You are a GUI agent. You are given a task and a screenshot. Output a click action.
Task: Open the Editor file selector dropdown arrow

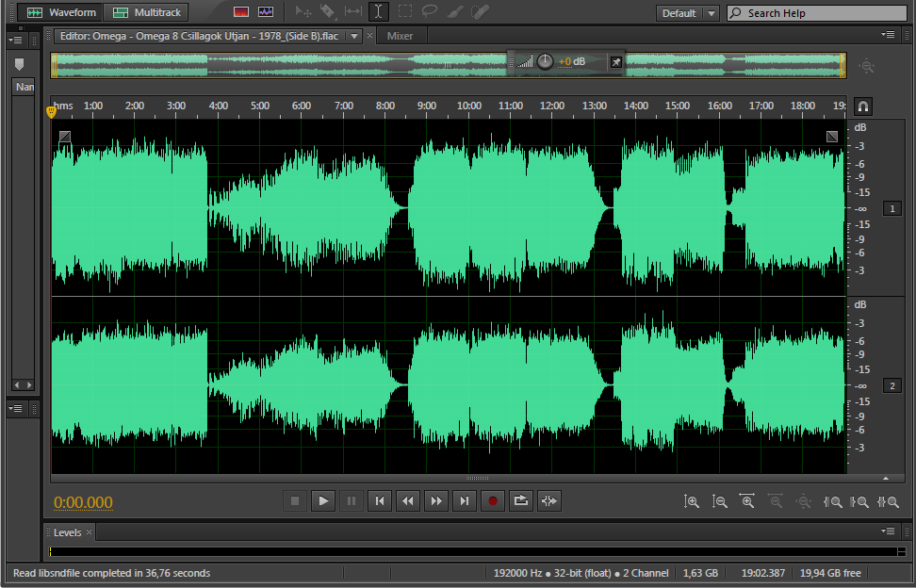click(354, 36)
